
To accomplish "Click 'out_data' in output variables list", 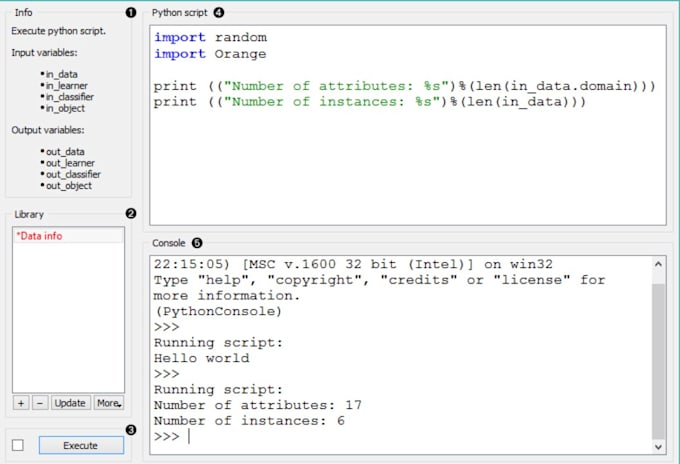I will coord(65,152).
